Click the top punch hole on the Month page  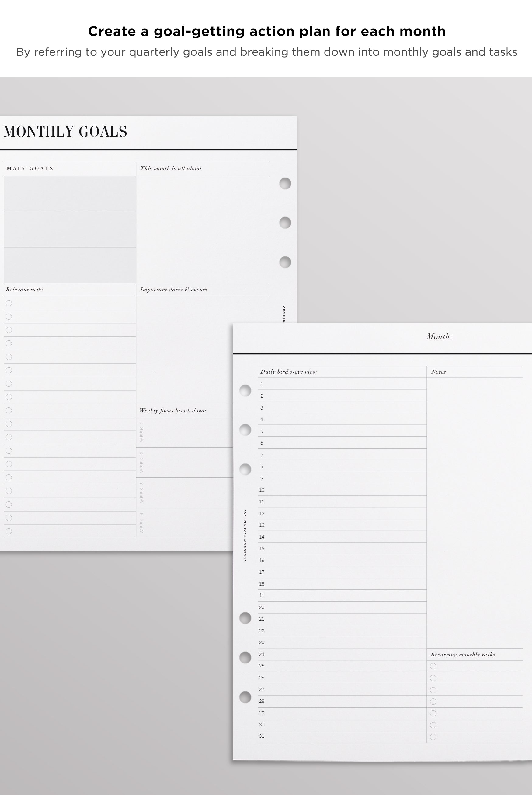click(245, 391)
